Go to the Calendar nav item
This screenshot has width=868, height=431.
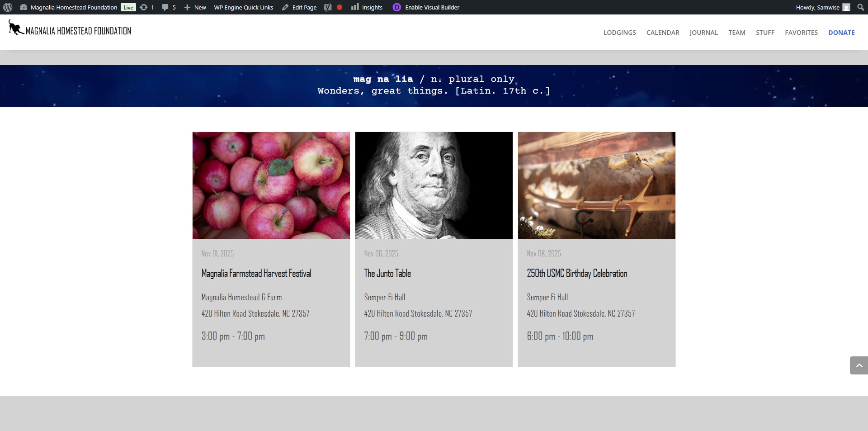coord(662,33)
